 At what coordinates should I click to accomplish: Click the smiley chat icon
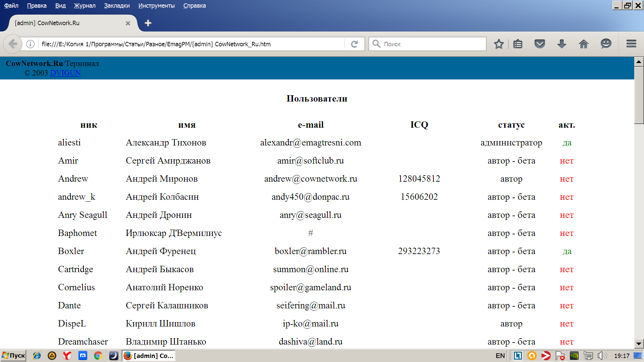[x=606, y=44]
